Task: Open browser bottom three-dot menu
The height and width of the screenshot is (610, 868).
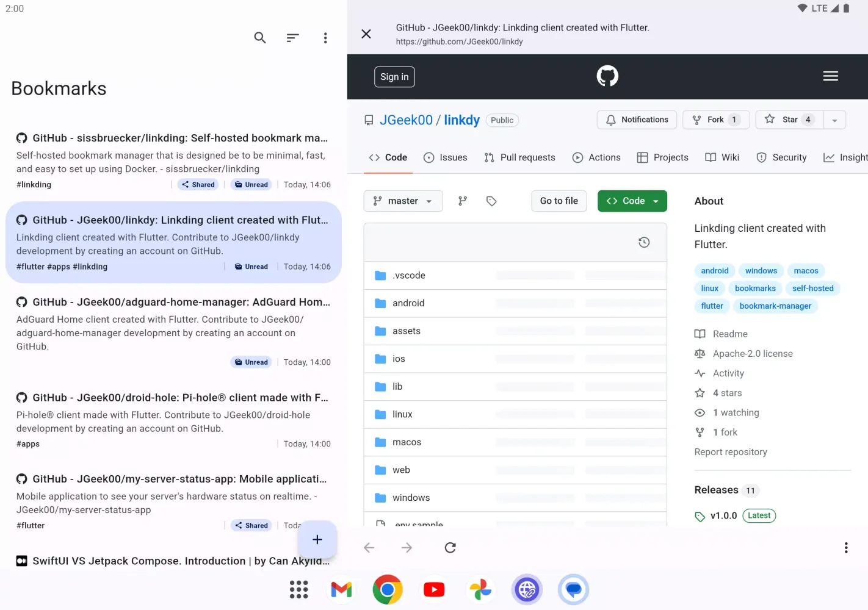Action: [x=846, y=548]
